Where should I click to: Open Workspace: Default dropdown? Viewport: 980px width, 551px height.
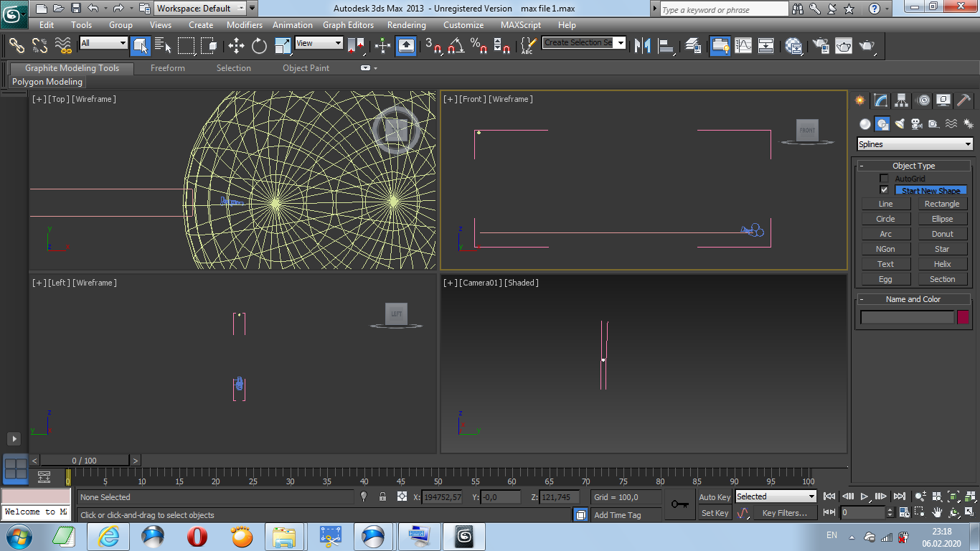tap(201, 9)
